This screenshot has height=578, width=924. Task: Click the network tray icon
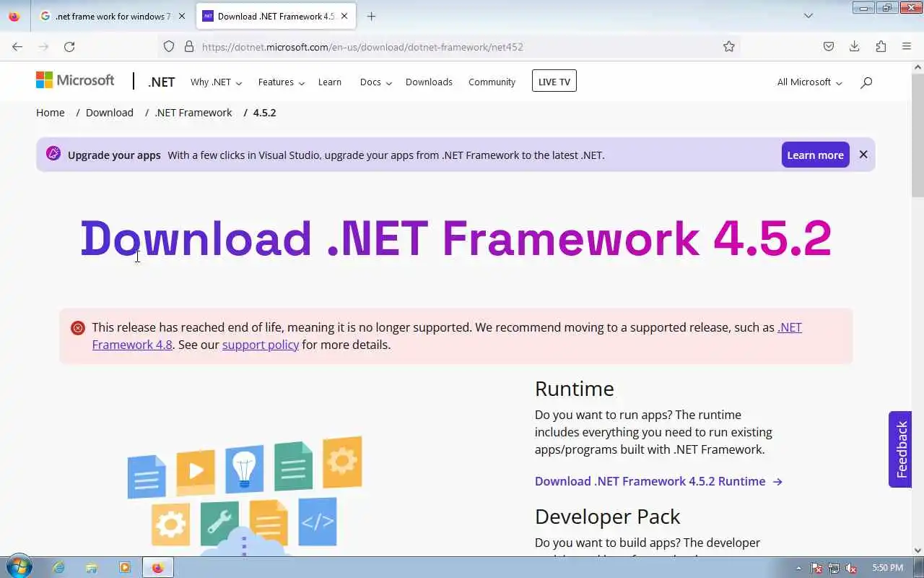tap(834, 568)
